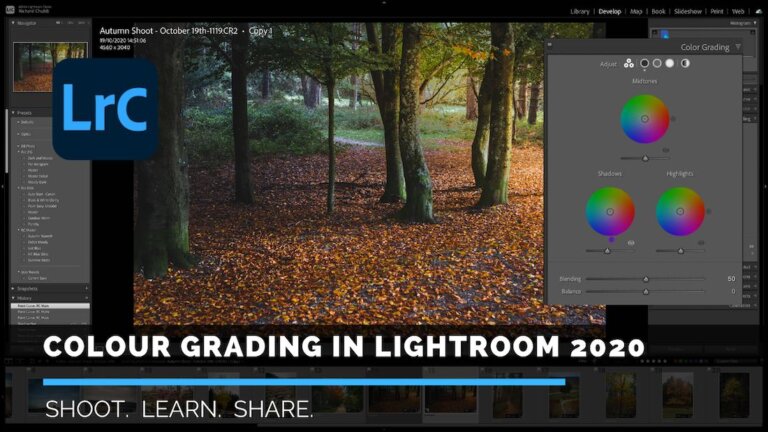
Task: Click the Color Grading panel pin icon
Action: point(550,45)
